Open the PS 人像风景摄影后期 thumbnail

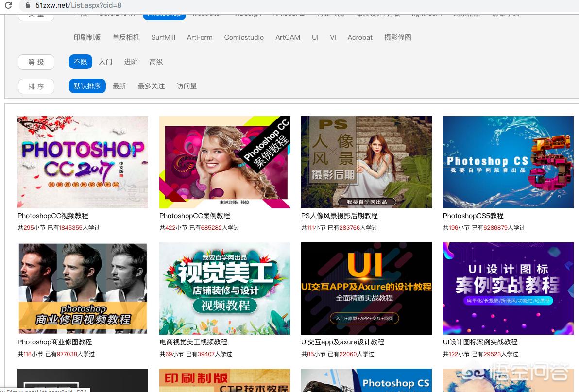(x=366, y=162)
